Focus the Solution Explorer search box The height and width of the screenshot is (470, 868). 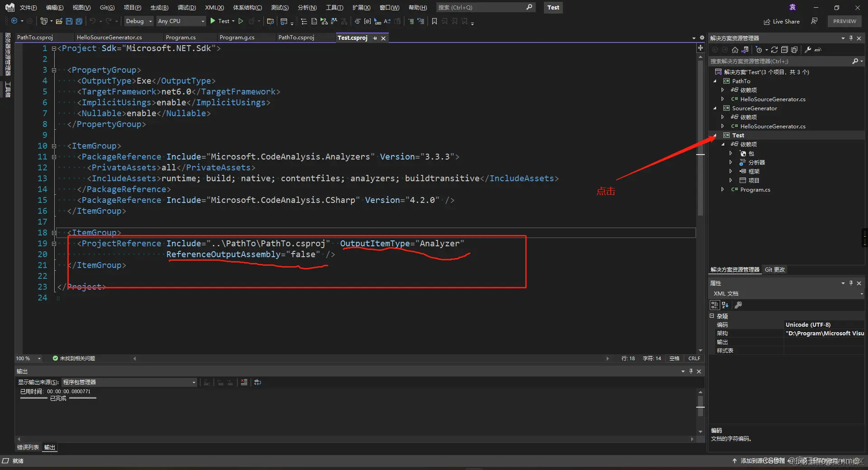pos(781,61)
